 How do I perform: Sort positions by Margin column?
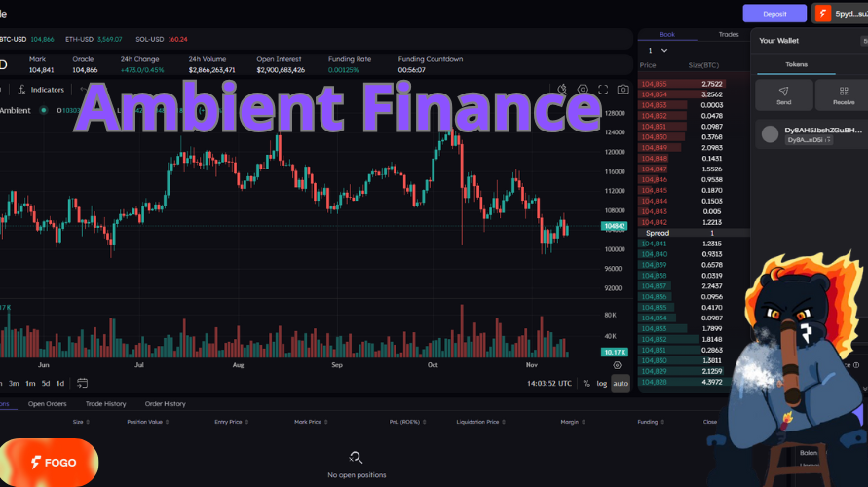pos(573,422)
